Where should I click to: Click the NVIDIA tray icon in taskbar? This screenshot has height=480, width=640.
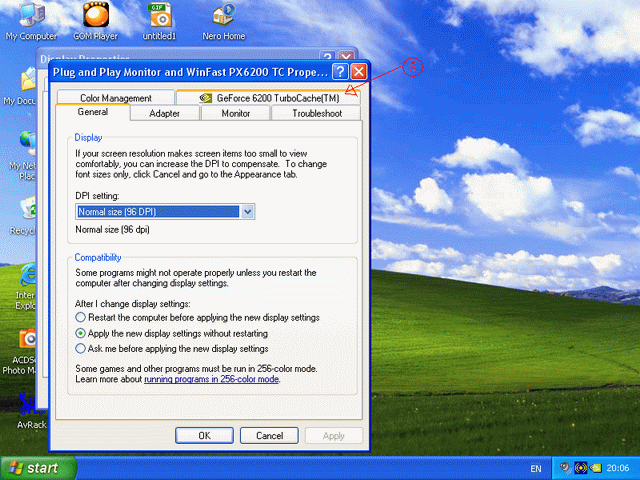point(596,468)
